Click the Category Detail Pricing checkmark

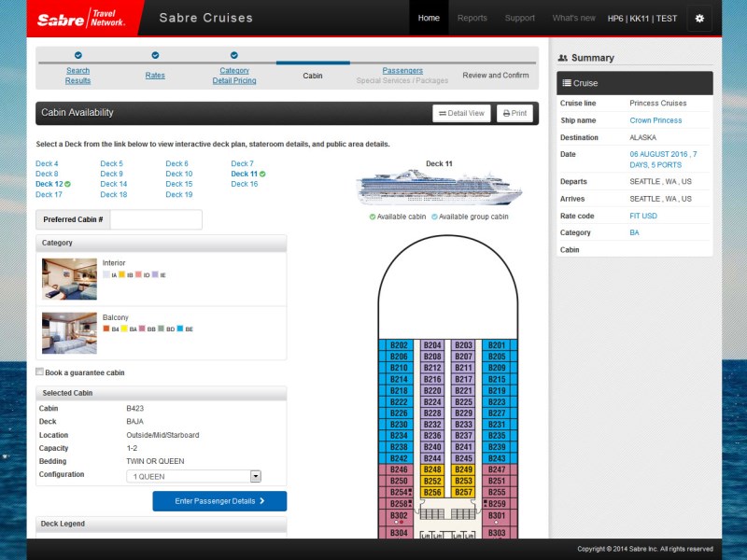click(233, 56)
